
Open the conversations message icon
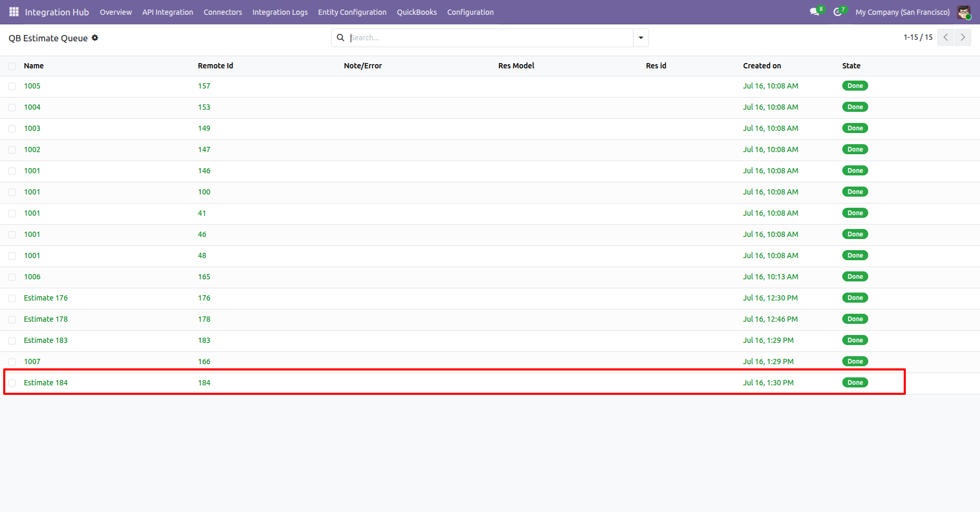click(x=815, y=12)
